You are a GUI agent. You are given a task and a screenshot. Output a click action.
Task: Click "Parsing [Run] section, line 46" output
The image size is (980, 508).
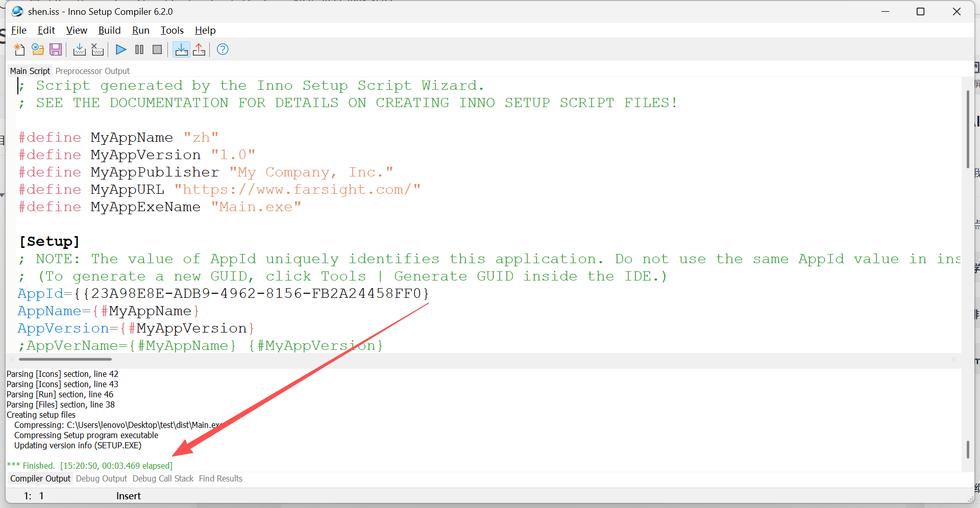(x=60, y=394)
